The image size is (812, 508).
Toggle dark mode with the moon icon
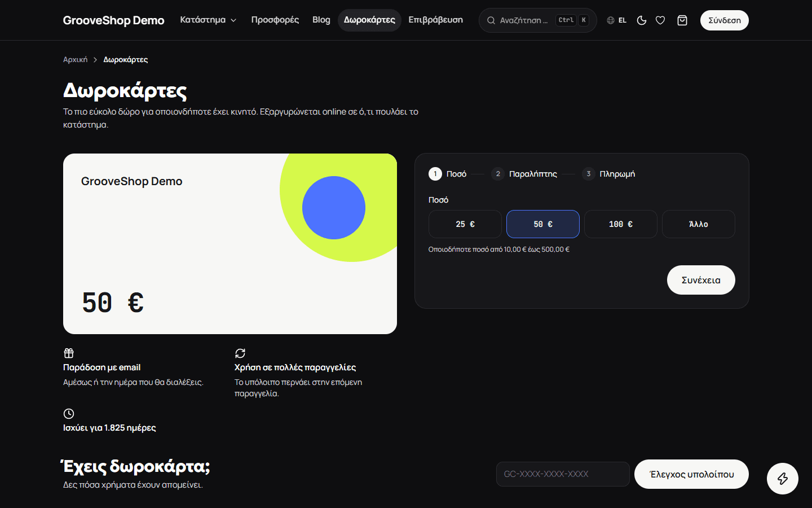642,20
